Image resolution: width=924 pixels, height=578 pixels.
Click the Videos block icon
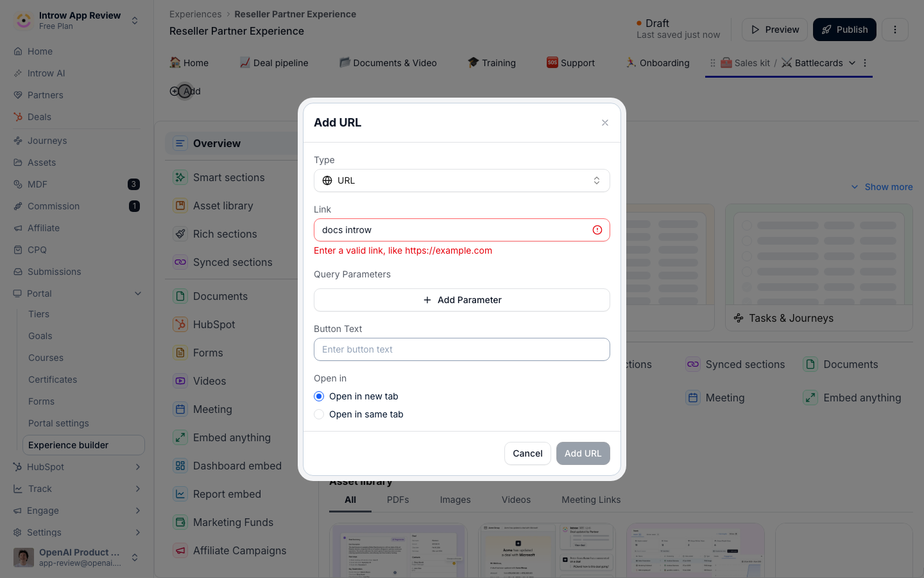[180, 381]
